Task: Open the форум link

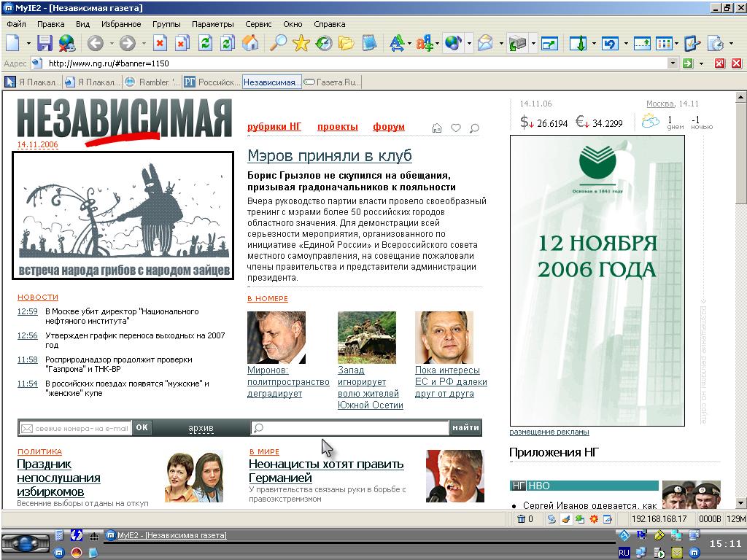Action: [389, 126]
